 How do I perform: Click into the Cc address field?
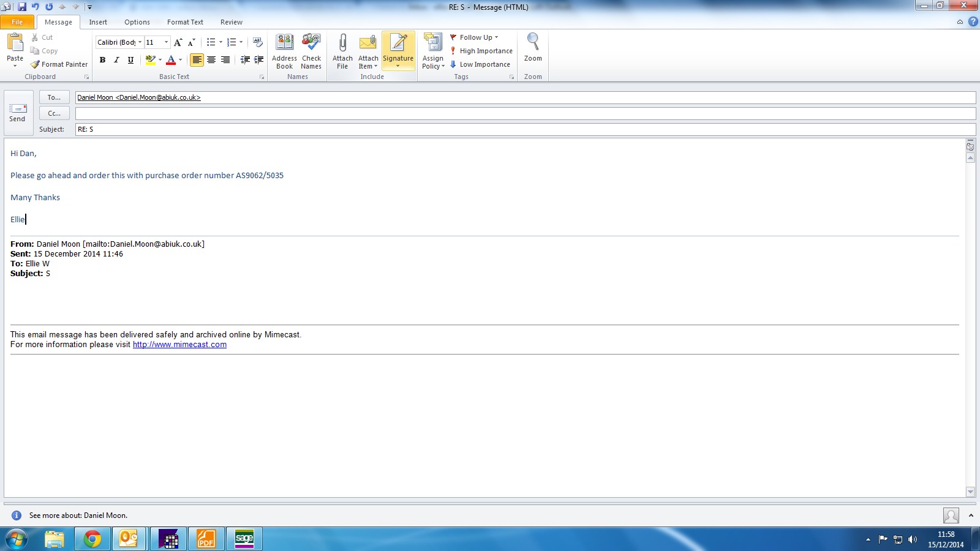pyautogui.click(x=526, y=113)
